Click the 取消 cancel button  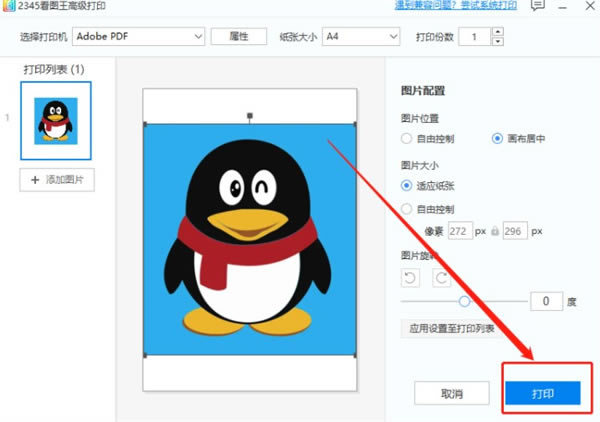(452, 393)
